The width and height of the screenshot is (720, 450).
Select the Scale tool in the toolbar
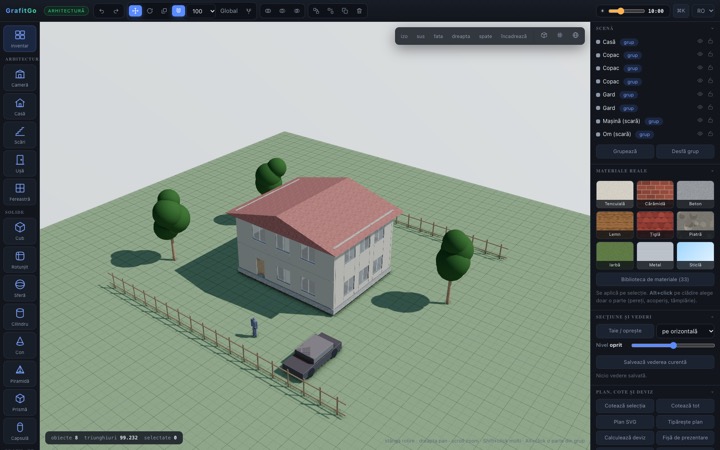tap(164, 11)
